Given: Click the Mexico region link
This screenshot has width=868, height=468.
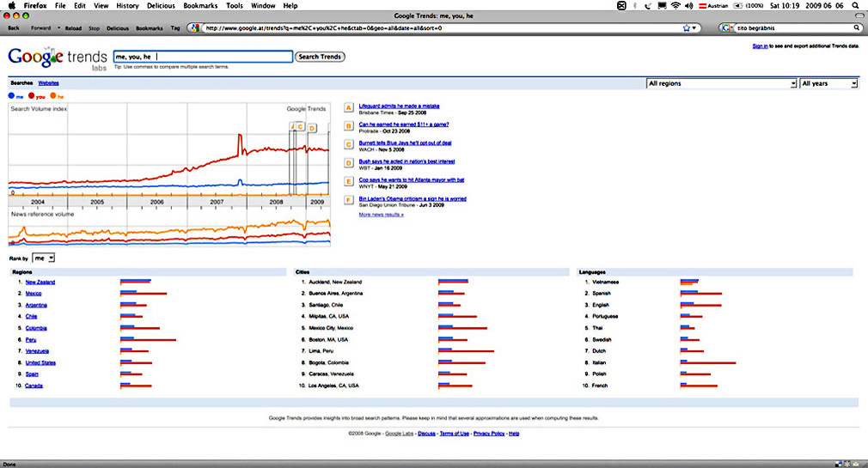Looking at the screenshot, I should coord(34,294).
